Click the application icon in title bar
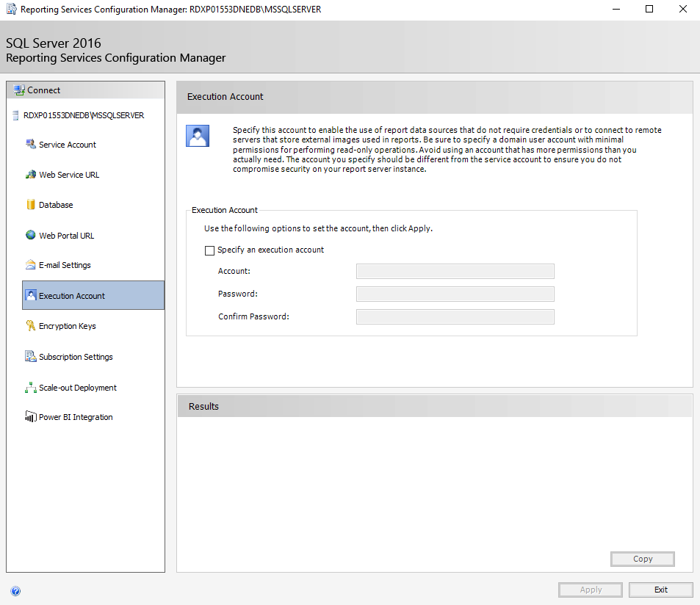The image size is (700, 605). tap(11, 9)
